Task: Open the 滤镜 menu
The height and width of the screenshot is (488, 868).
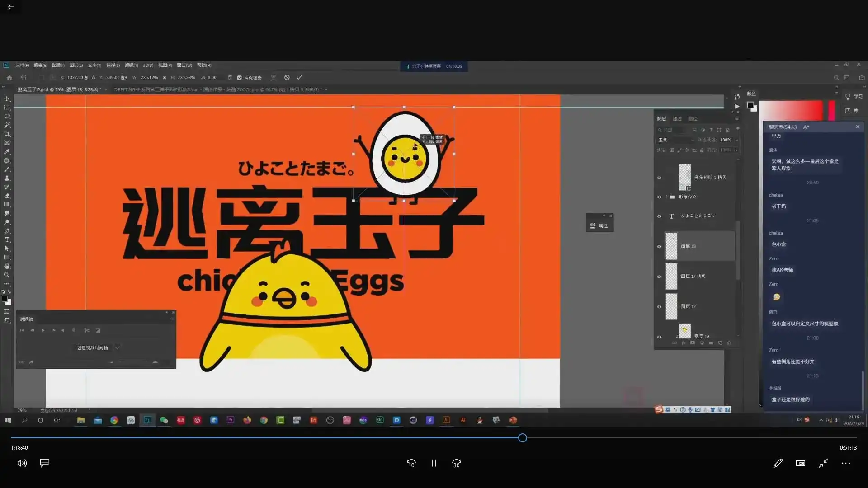Action: 131,65
